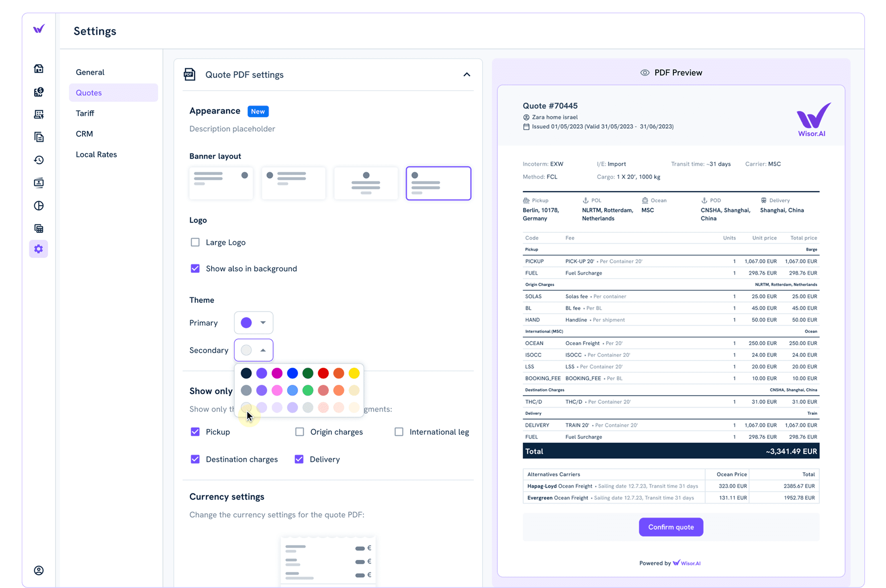
Task: Collapse the Quote PDF settings section
Action: (x=467, y=75)
